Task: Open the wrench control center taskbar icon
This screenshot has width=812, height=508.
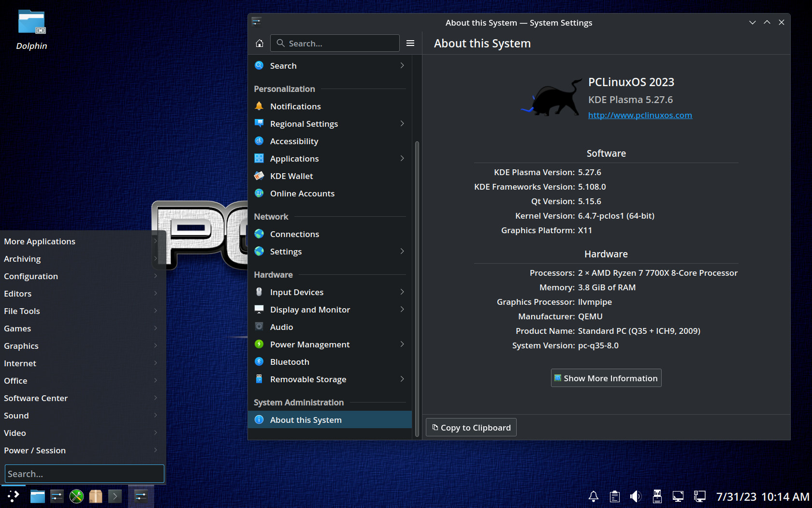Action: pos(76,496)
